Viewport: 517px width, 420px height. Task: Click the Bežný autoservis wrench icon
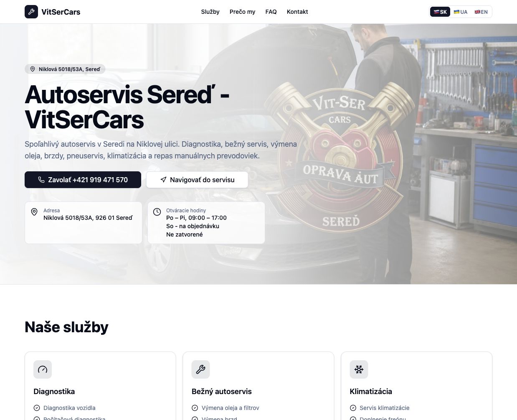201,369
